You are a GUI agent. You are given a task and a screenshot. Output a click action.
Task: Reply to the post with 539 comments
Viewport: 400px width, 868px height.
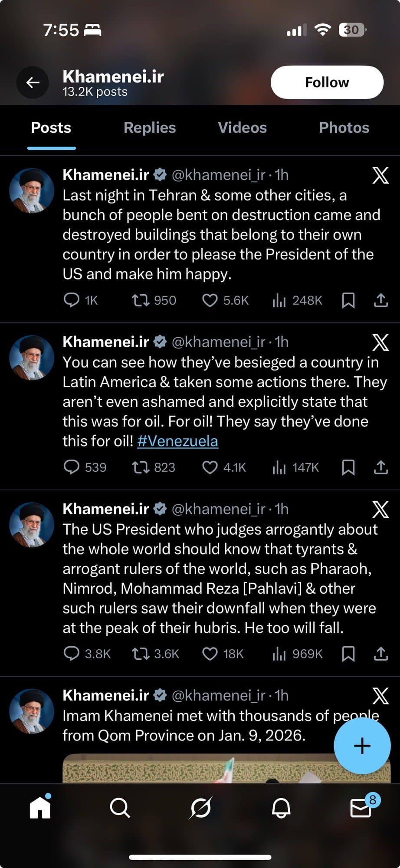72,467
